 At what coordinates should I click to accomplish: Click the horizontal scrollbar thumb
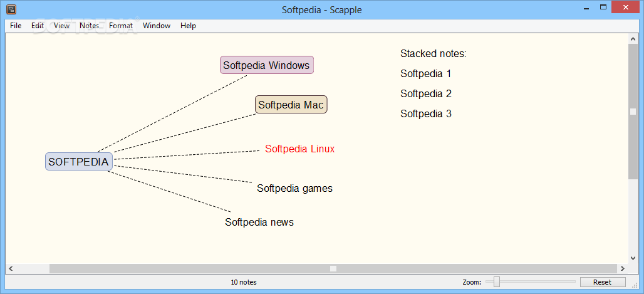[x=333, y=268]
